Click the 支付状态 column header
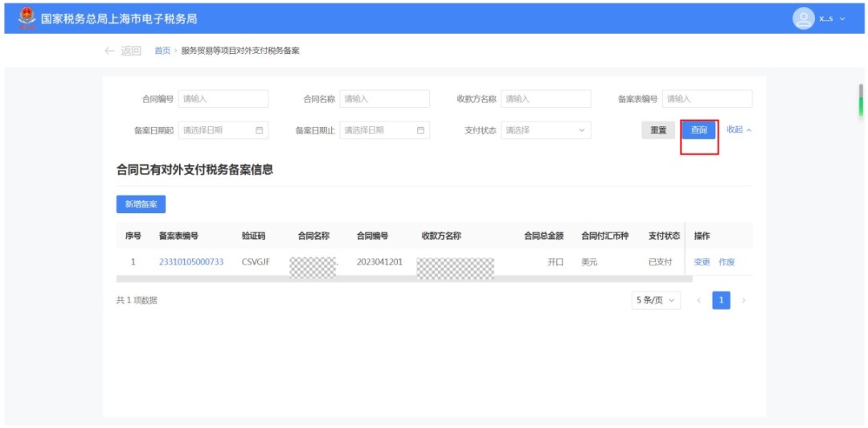 (665, 236)
